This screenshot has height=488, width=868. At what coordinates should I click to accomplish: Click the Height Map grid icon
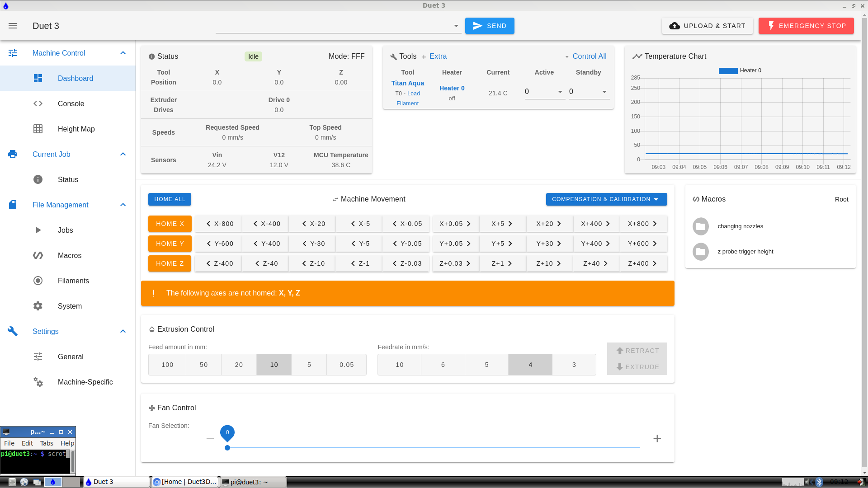tap(38, 129)
